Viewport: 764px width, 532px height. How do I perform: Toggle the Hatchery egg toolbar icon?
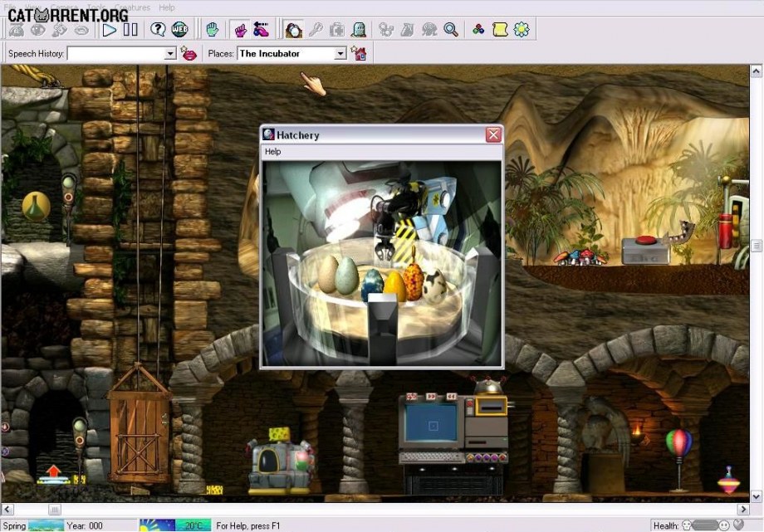294,30
